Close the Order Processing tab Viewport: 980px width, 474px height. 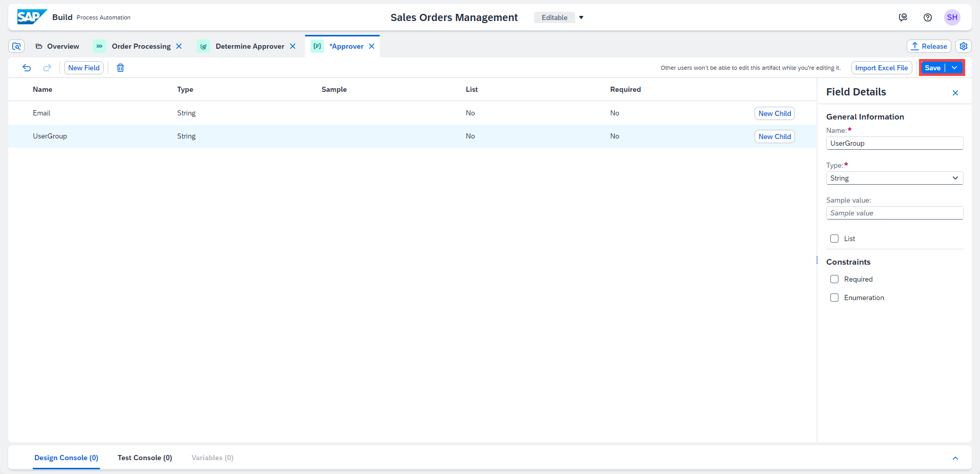179,46
